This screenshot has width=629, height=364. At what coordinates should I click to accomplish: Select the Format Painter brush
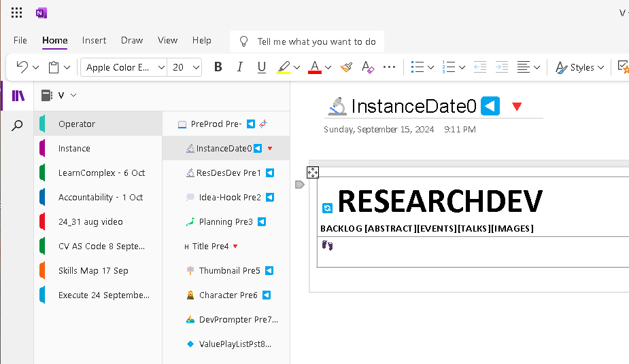coord(346,67)
